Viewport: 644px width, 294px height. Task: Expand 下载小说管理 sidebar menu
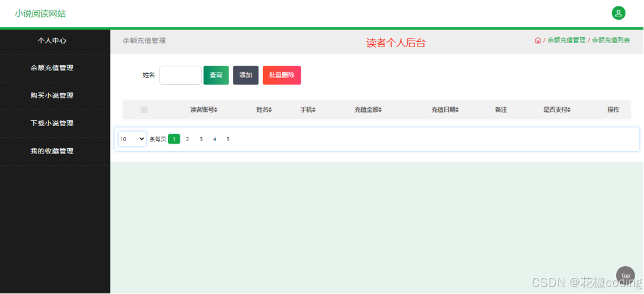point(55,123)
